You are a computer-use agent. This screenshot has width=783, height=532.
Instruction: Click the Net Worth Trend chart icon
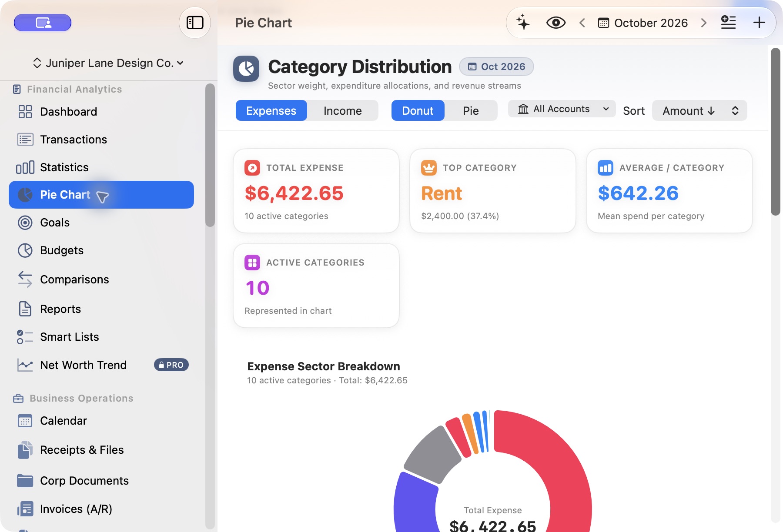(25, 365)
